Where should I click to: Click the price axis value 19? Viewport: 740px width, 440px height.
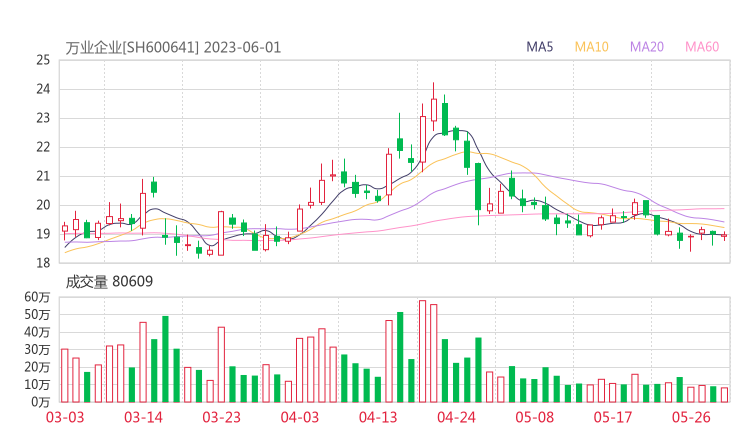pyautogui.click(x=43, y=234)
